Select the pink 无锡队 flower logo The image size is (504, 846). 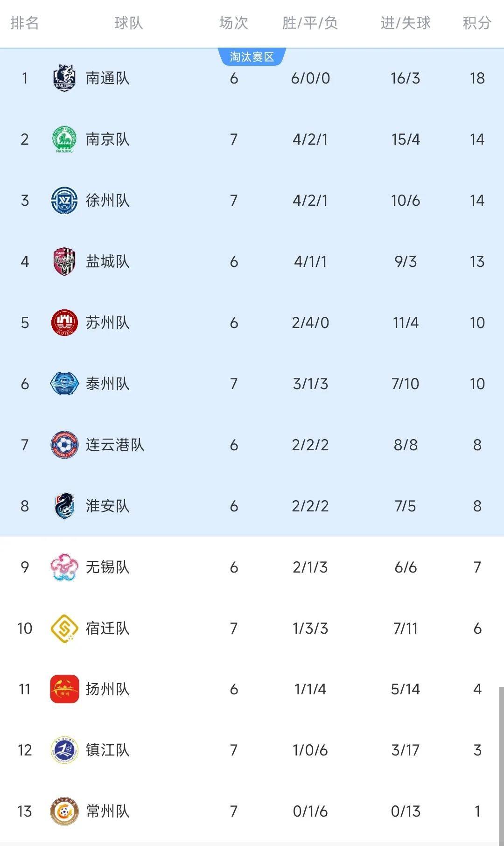64,567
